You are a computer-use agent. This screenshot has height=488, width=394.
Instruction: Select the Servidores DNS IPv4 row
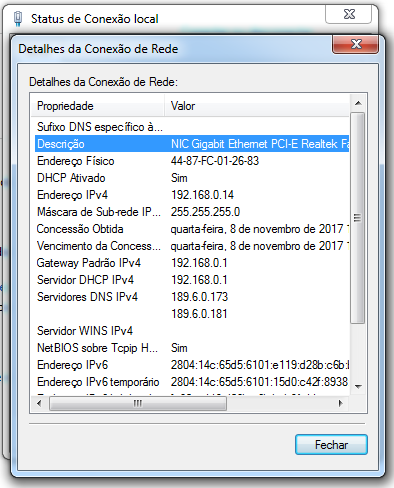coord(192,297)
